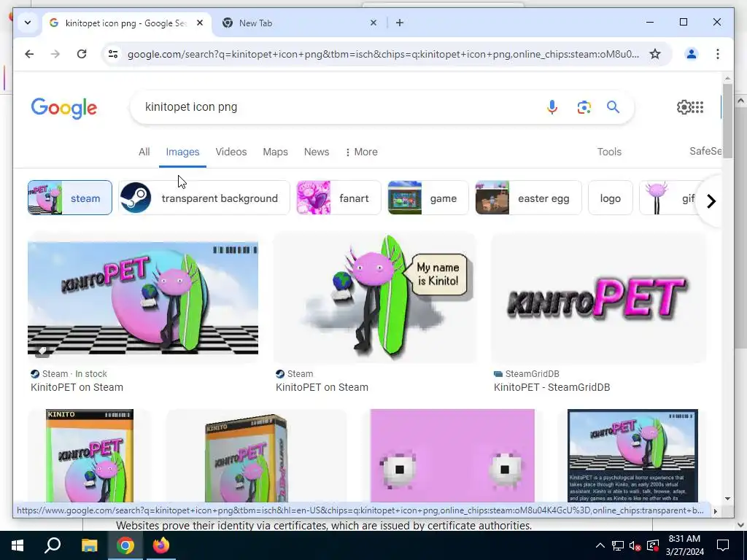Open a new tab with plus button
This screenshot has height=560, width=747.
coord(400,23)
